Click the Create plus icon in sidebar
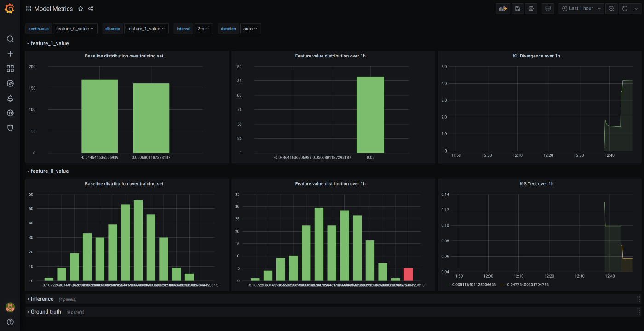The width and height of the screenshot is (644, 331). [x=10, y=54]
